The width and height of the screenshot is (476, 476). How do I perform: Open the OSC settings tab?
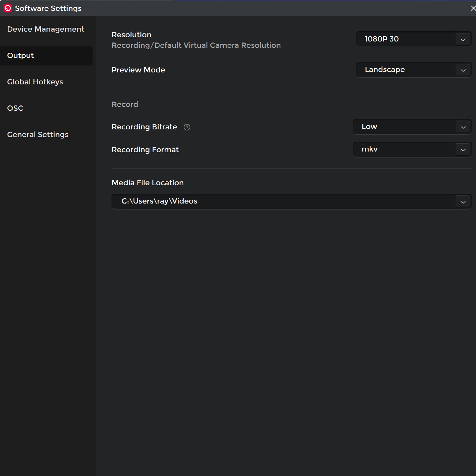[x=15, y=108]
